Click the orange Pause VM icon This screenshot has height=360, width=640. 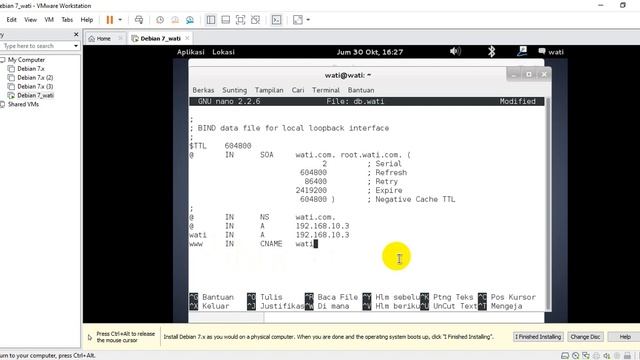[109, 20]
